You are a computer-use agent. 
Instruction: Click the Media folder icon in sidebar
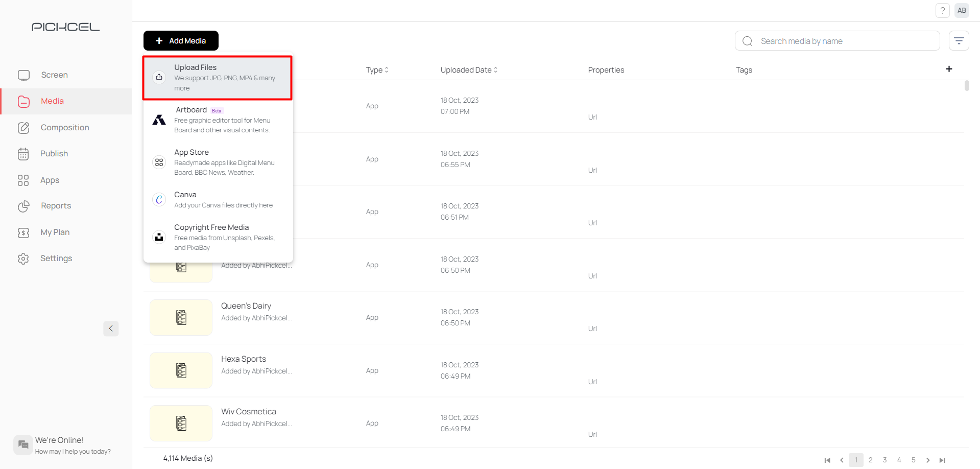tap(23, 102)
